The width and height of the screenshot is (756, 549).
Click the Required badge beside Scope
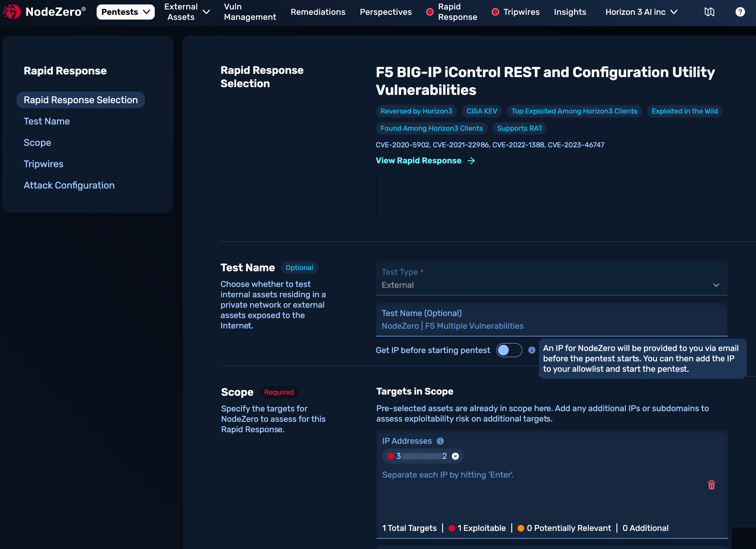[279, 392]
